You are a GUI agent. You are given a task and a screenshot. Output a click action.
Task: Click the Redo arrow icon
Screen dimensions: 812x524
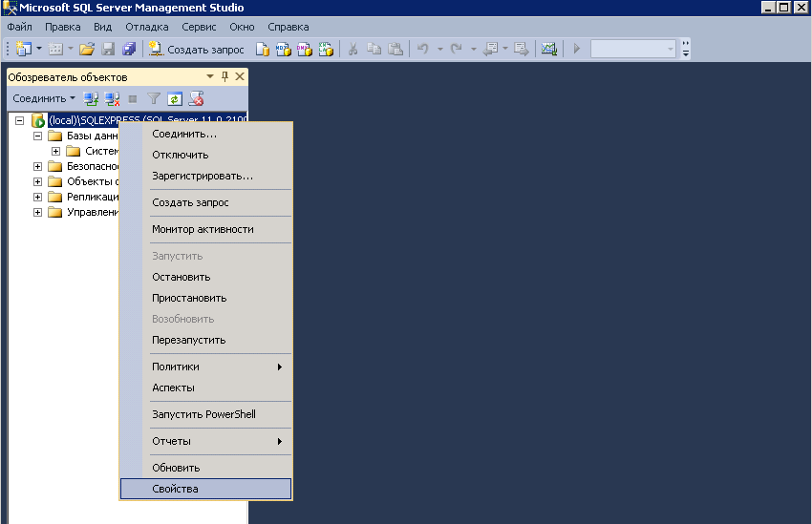click(x=456, y=49)
